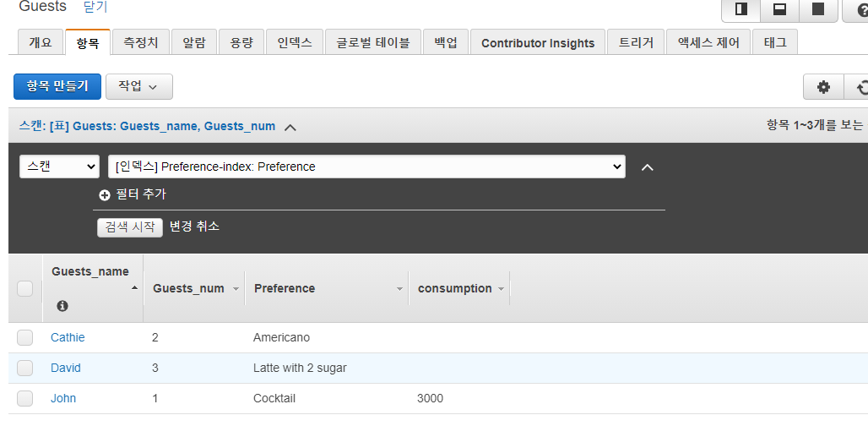
Task: Switch to split vertical panel layout icon
Action: (741, 8)
